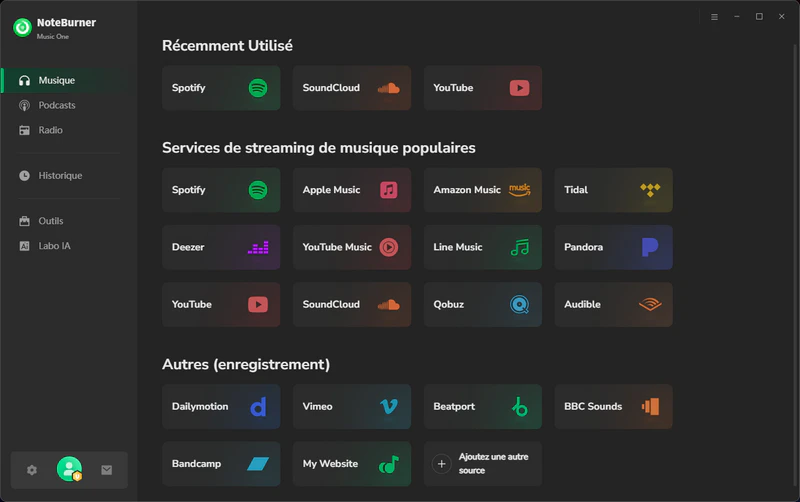Click the NoteBurner logo icon

click(22, 27)
